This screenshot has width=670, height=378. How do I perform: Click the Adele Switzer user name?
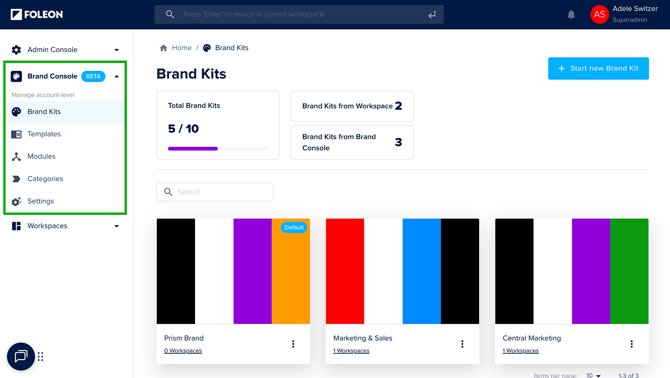click(635, 9)
